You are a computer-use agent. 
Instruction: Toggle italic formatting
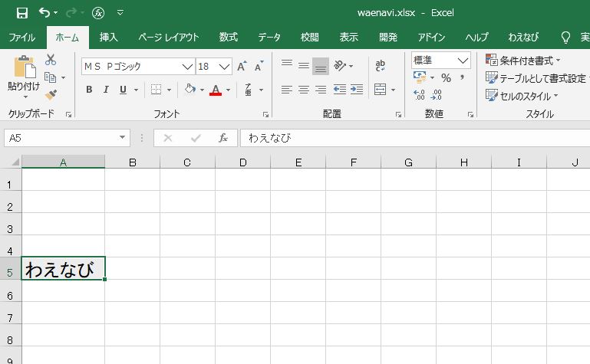(106, 90)
